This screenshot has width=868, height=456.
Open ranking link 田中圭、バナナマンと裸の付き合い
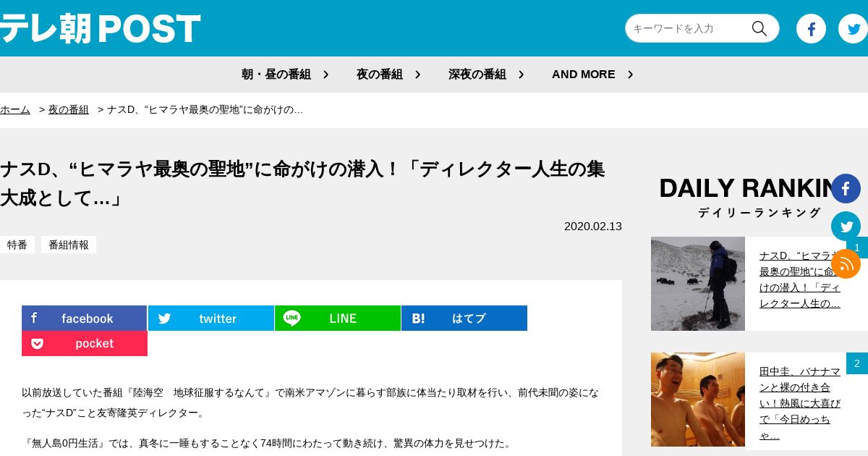click(800, 403)
